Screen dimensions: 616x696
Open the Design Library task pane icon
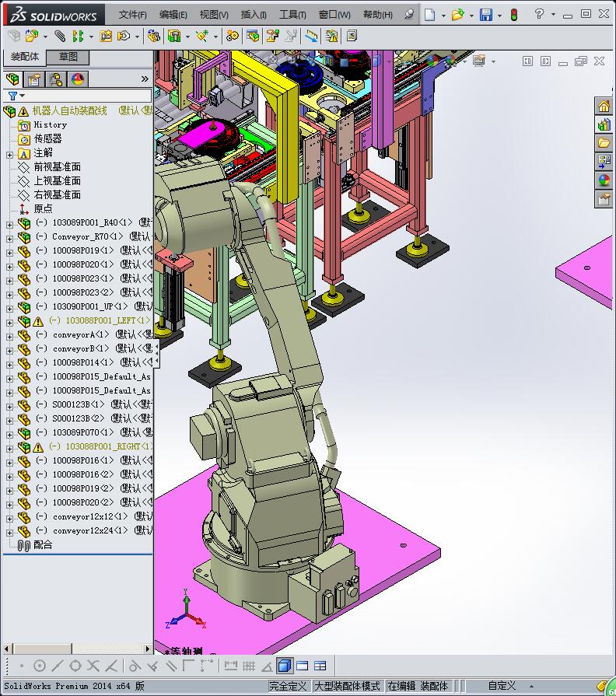pos(604,125)
